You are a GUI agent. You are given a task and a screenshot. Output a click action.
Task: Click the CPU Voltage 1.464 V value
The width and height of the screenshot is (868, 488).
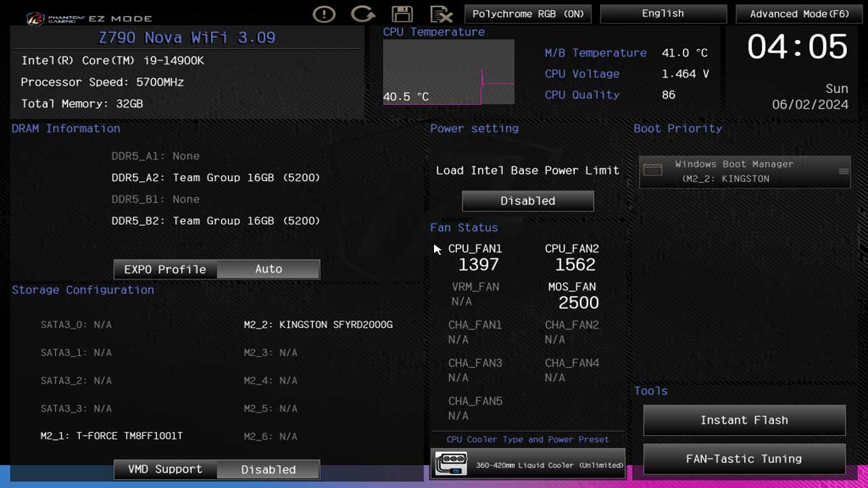tap(685, 74)
